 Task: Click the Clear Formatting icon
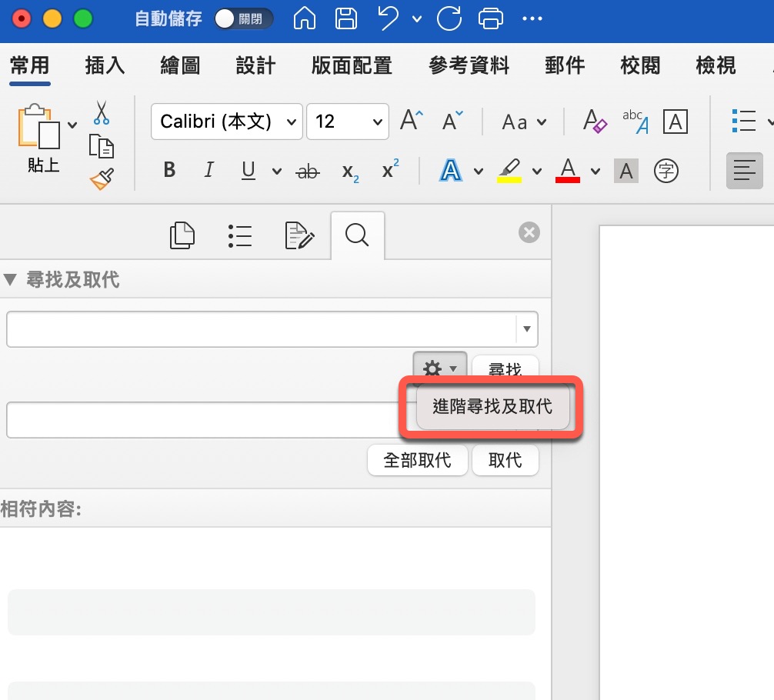pos(595,122)
